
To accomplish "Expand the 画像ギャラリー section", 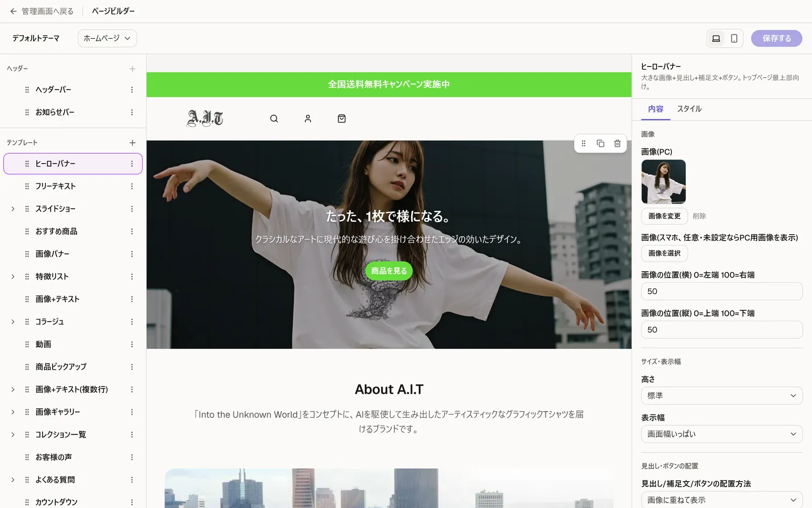I will 13,412.
